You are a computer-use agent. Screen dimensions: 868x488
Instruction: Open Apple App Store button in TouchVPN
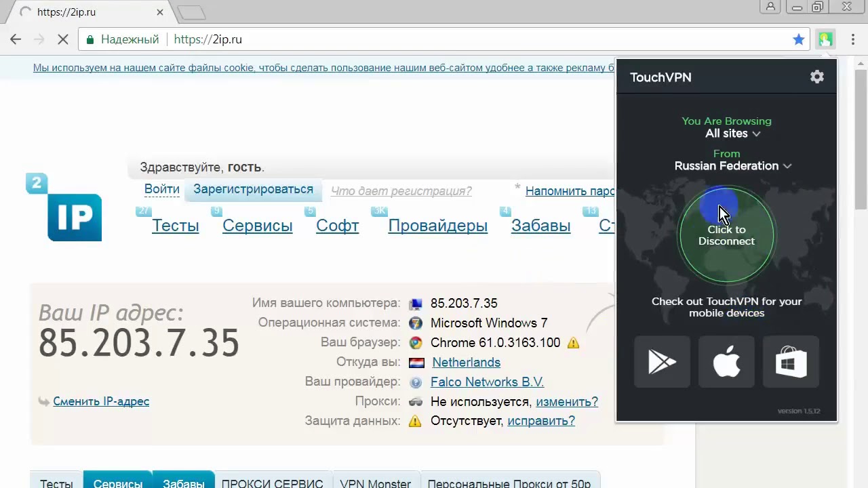coord(726,362)
